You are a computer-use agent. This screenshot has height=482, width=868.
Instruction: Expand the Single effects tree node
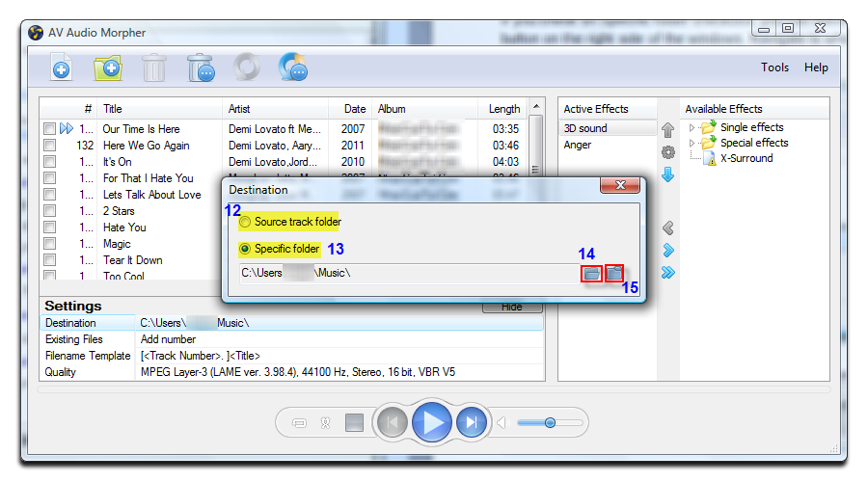pyautogui.click(x=692, y=127)
